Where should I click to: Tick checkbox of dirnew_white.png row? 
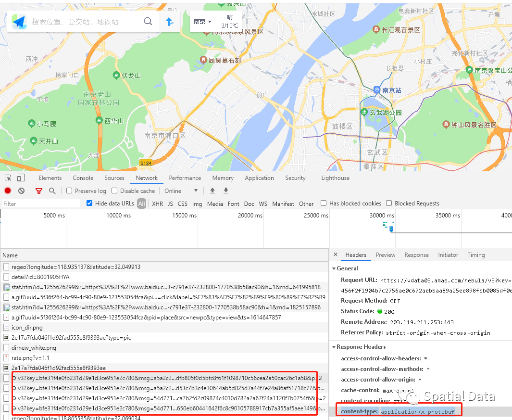6,348
